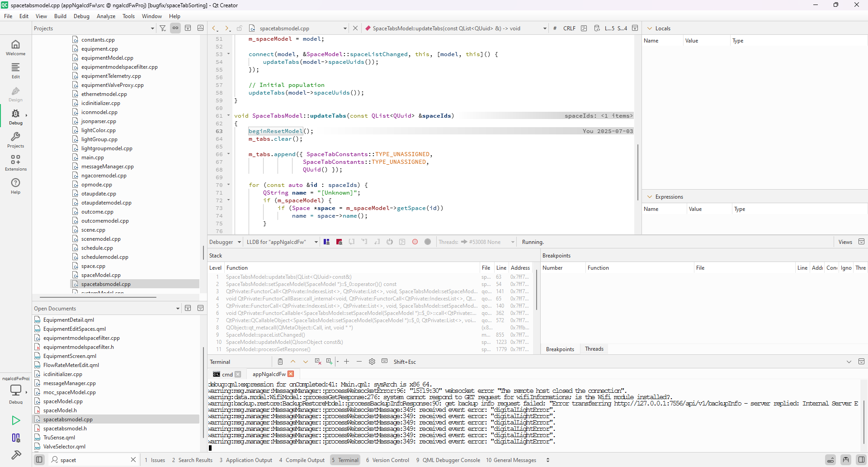Fold the for loop at line 70
Viewport: 868px width, 467px height.
228,185
